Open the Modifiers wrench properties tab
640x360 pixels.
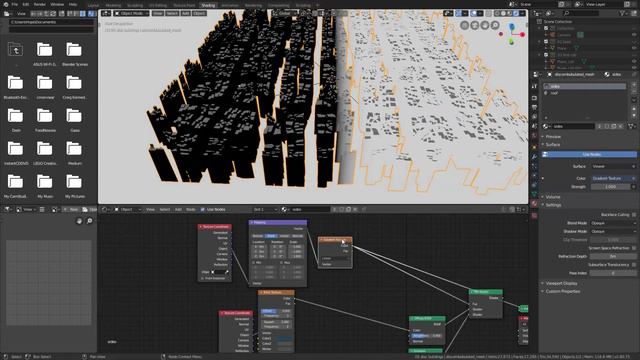click(534, 157)
